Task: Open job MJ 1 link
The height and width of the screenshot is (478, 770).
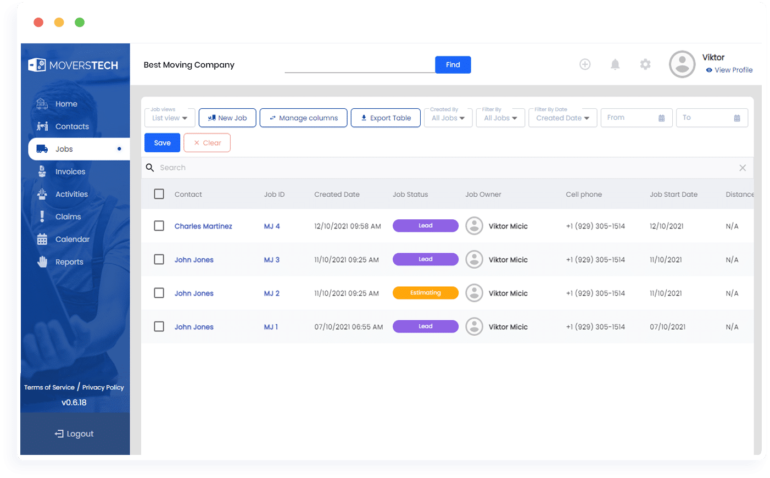Action: [271, 327]
